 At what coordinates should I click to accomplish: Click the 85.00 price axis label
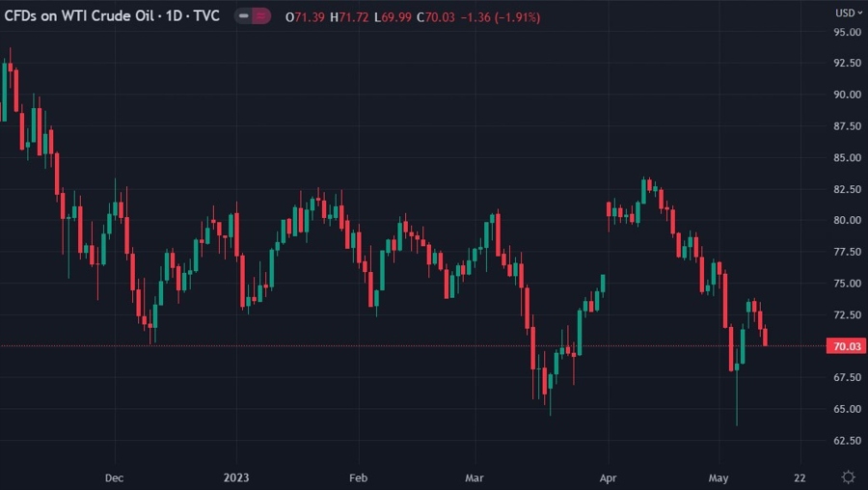coord(847,158)
